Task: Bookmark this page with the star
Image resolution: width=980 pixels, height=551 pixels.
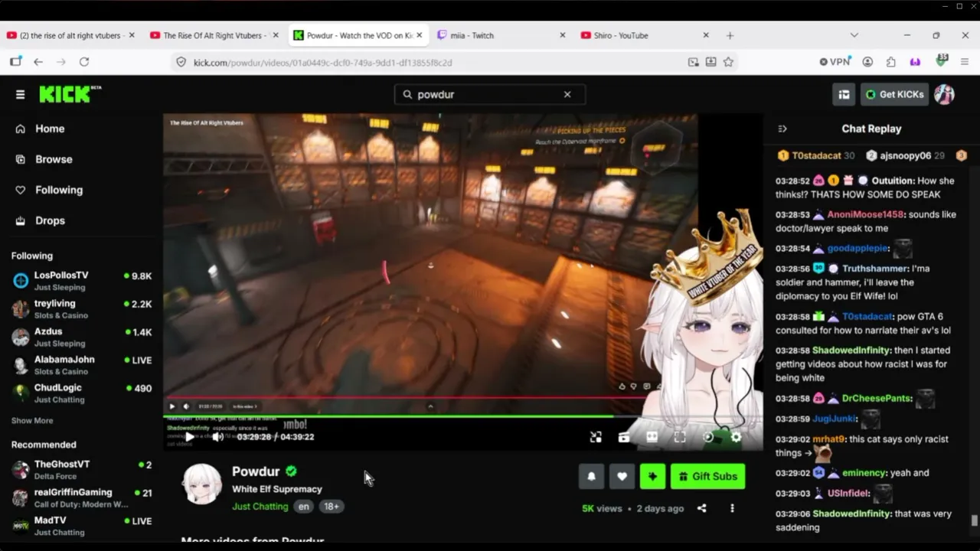Action: tap(728, 62)
